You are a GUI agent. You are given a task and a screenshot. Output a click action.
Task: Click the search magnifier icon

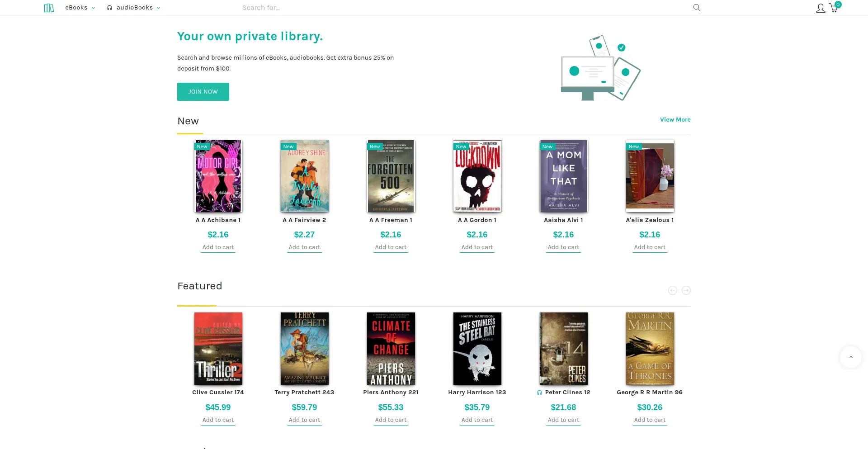point(697,8)
